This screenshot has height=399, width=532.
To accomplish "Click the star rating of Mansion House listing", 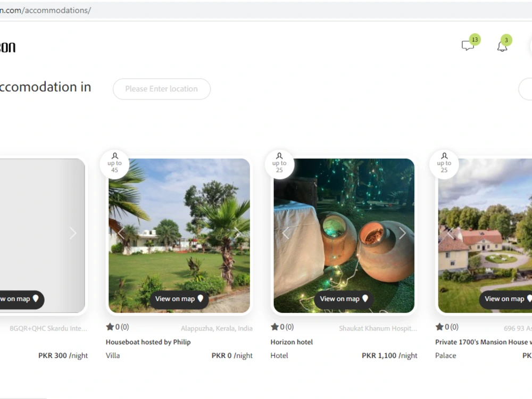I will 447,327.
